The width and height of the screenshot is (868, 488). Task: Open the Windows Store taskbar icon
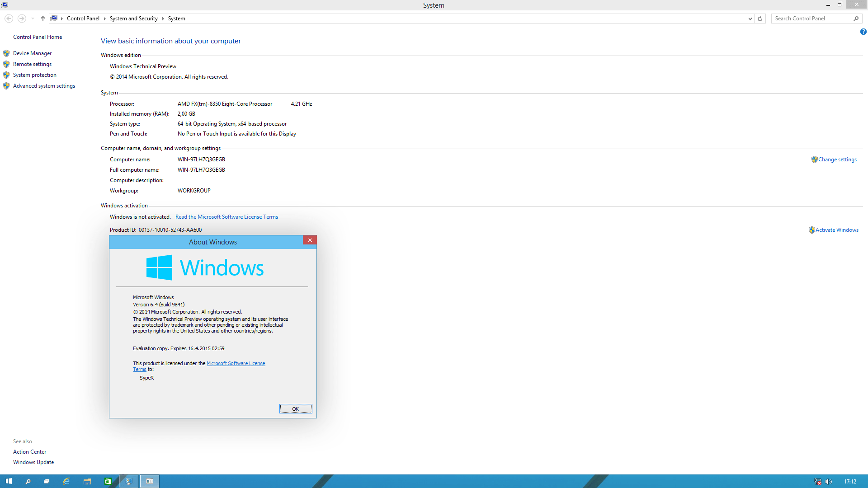(108, 481)
